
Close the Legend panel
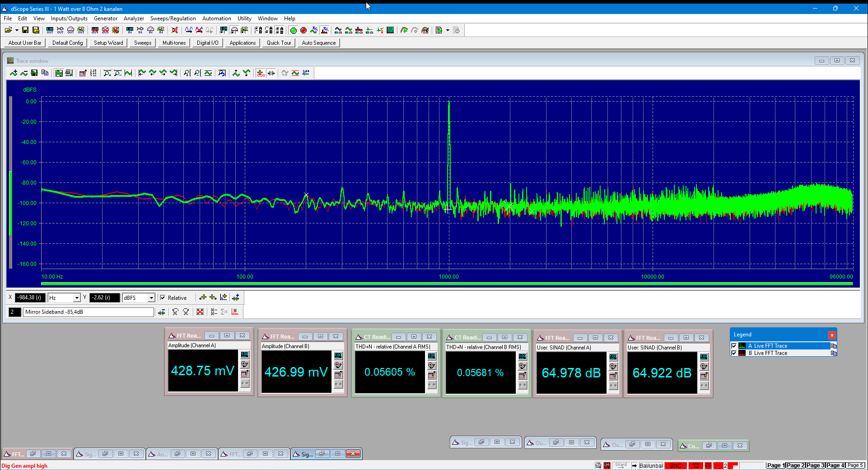832,335
